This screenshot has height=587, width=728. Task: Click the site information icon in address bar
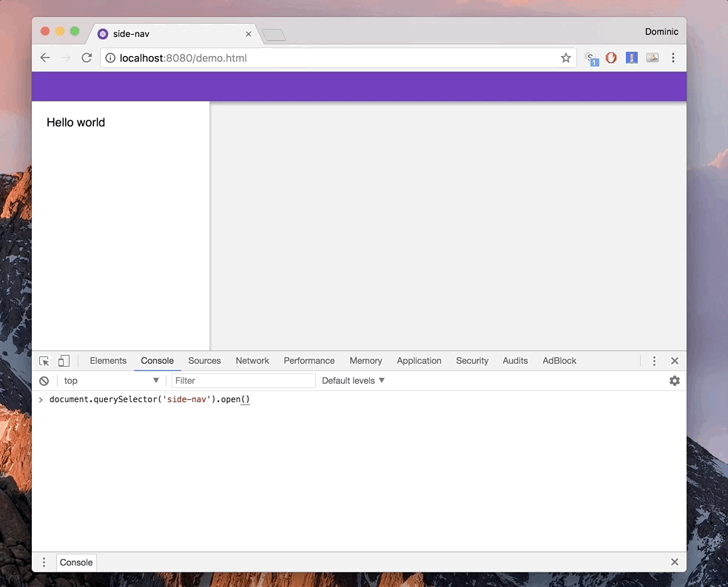coord(110,58)
